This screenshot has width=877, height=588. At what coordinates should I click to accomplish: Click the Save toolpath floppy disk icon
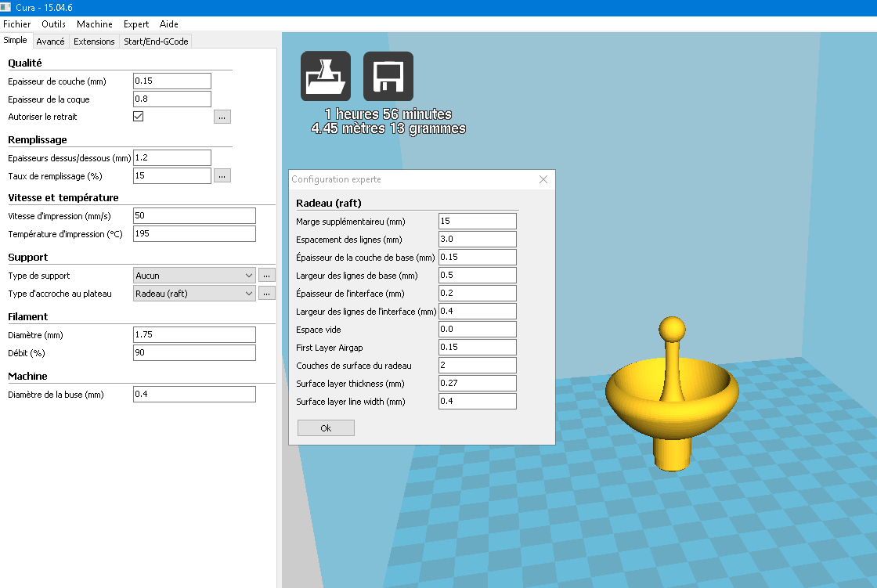coord(388,76)
